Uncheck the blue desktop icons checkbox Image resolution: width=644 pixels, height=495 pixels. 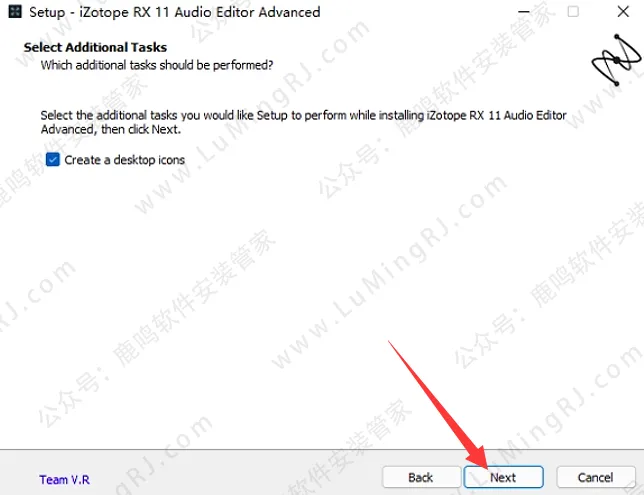pyautogui.click(x=53, y=159)
